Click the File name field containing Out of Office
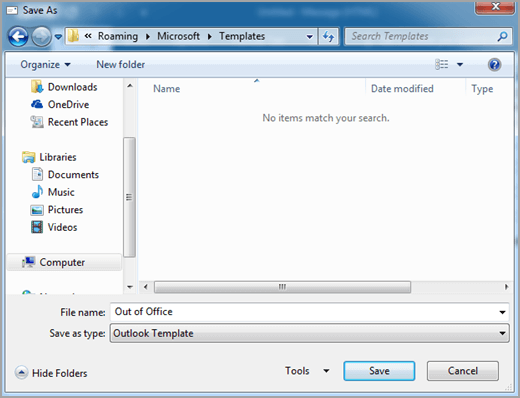The height and width of the screenshot is (398, 520). [303, 312]
